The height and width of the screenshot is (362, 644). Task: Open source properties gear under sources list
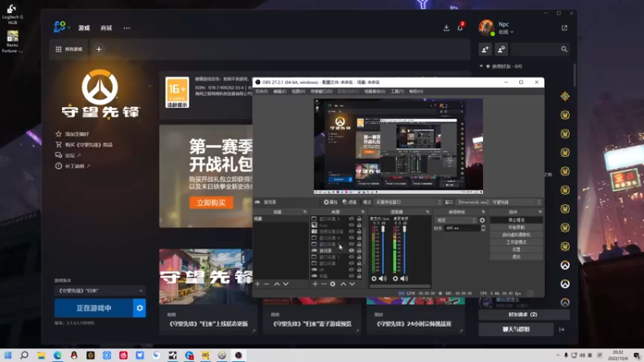pos(332,284)
